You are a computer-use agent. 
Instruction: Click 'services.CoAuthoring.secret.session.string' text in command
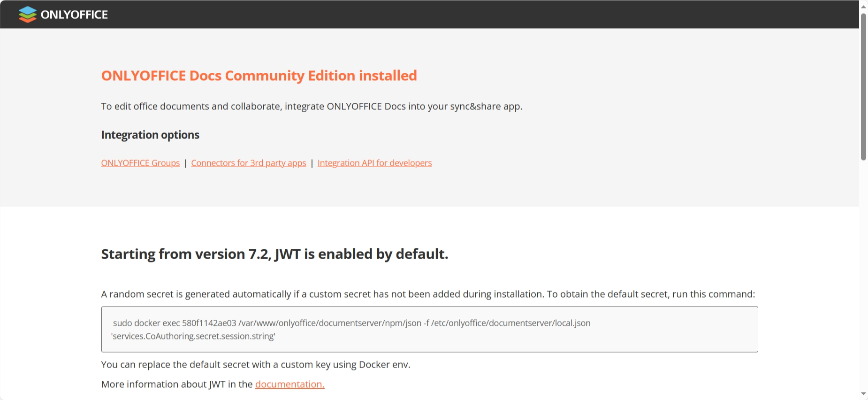point(193,336)
